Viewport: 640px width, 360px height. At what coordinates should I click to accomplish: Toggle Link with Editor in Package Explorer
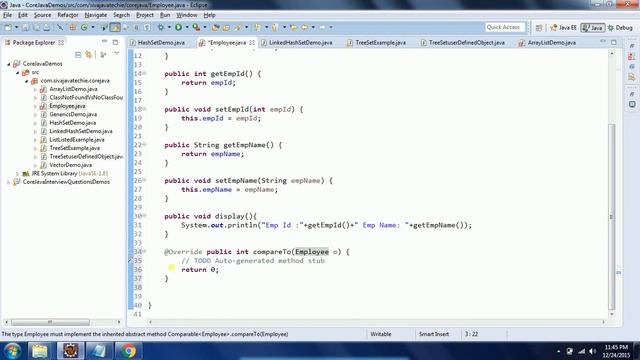point(89,54)
